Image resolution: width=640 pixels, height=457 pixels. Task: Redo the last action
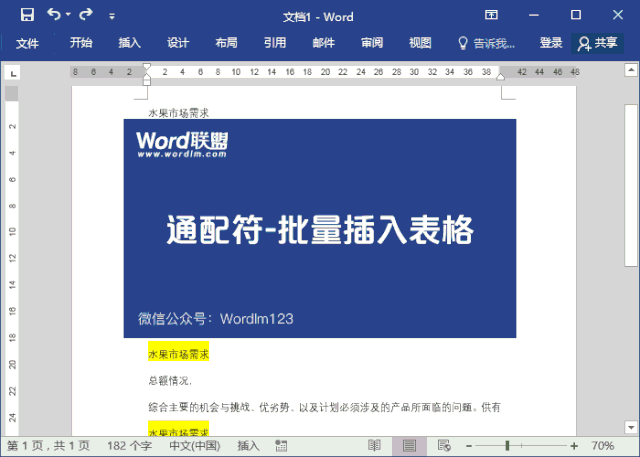pos(86,15)
